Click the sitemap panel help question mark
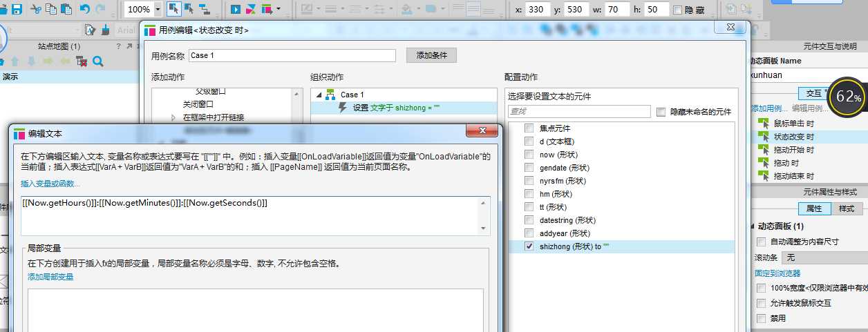The image size is (868, 332). click(x=119, y=46)
